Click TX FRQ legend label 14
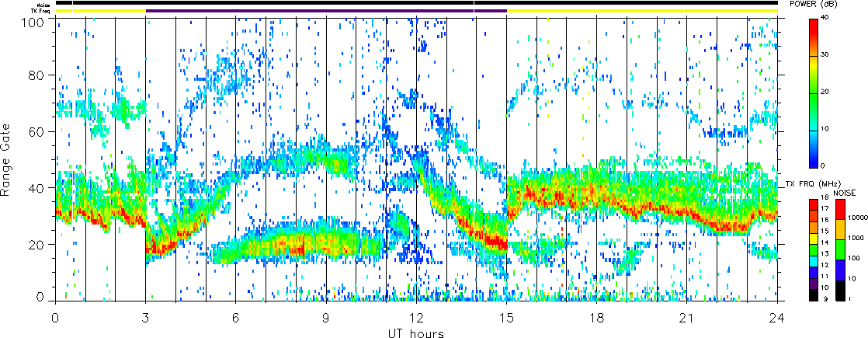 [825, 242]
